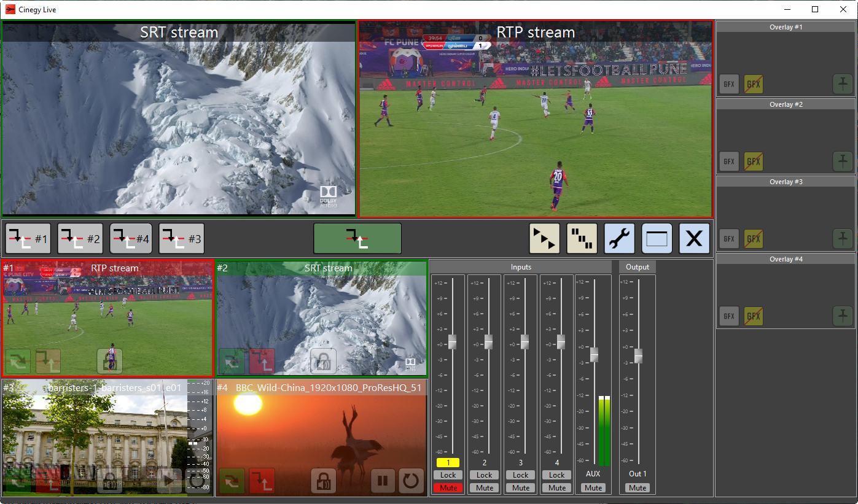Toggle audio lock on BBC_Wild-China tile

coord(323,481)
